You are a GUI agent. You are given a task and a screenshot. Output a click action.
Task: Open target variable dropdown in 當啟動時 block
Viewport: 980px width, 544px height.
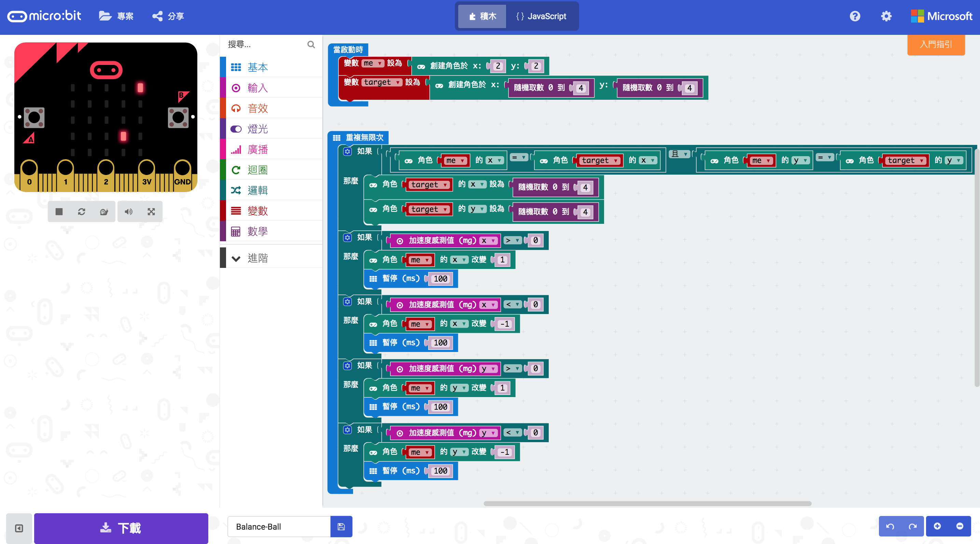click(x=382, y=82)
